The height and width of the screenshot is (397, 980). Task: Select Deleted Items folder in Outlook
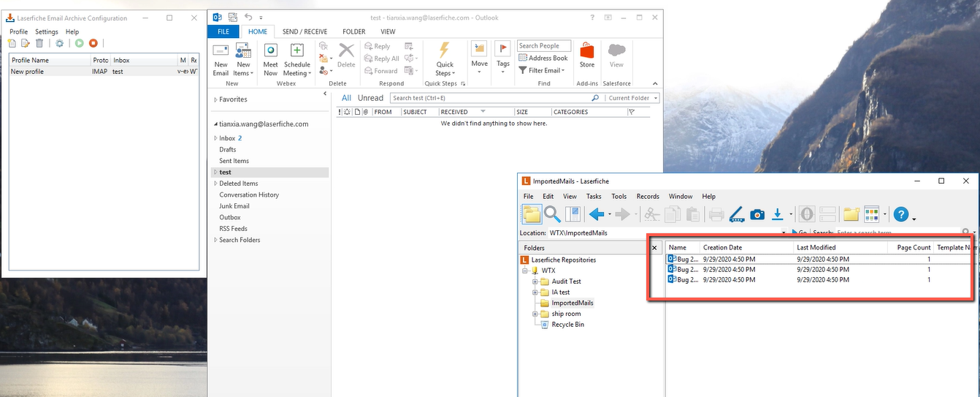click(239, 184)
